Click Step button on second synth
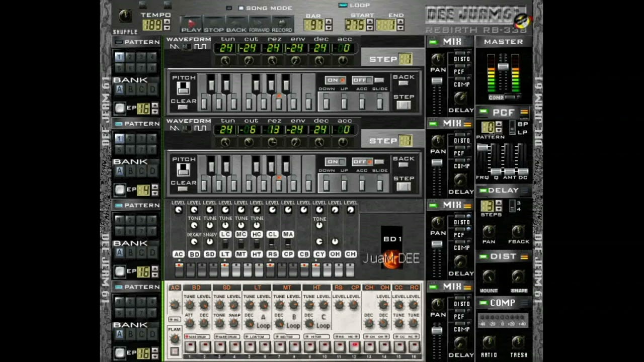This screenshot has width=644, height=362. (404, 187)
